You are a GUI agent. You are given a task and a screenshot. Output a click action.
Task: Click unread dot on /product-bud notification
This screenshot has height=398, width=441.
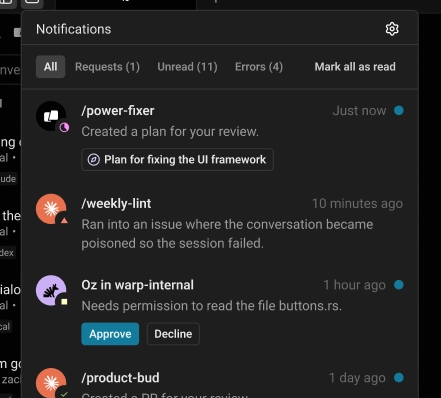[399, 378]
